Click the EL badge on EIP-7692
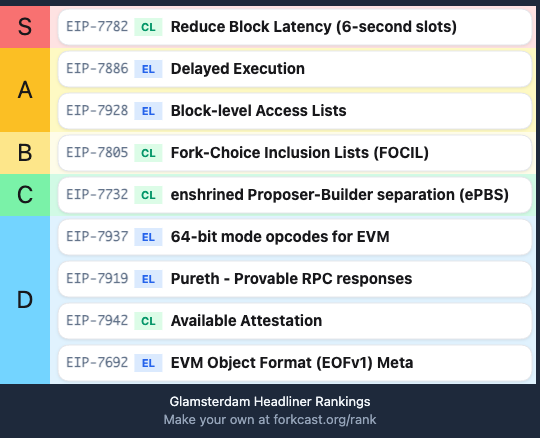Screen dimensions: 540x438 pos(148,363)
